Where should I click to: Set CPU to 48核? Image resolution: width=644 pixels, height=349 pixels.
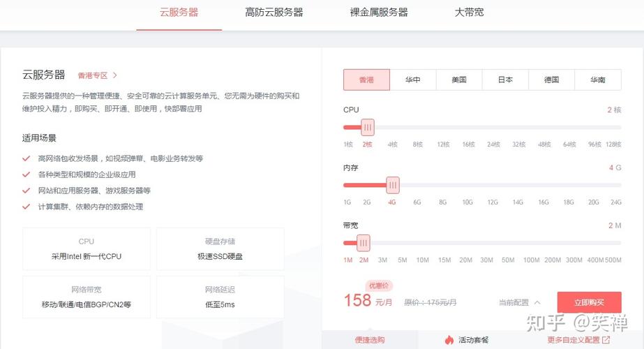click(545, 144)
